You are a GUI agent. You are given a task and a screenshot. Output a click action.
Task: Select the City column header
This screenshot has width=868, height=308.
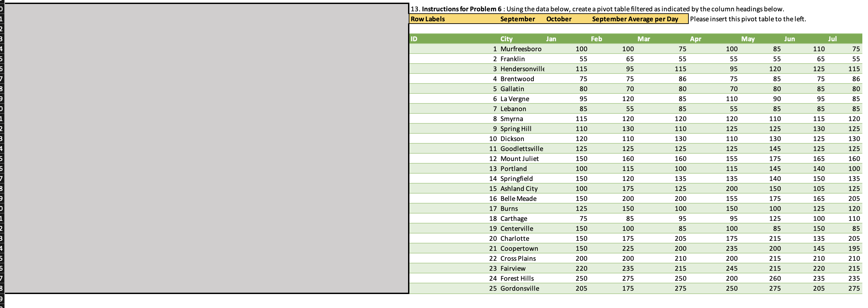click(x=507, y=39)
